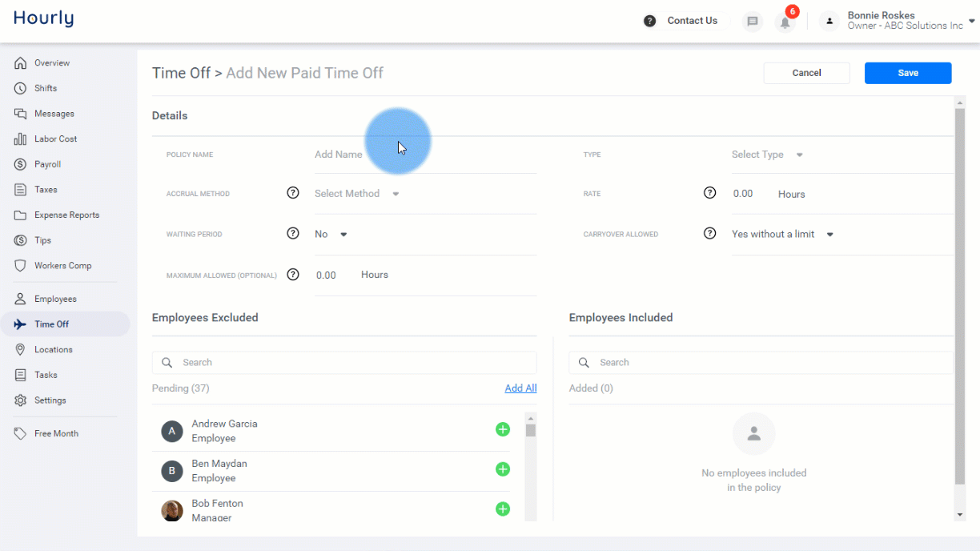Click the Taxes document icon
The width and height of the screenshot is (980, 551).
coord(21,190)
